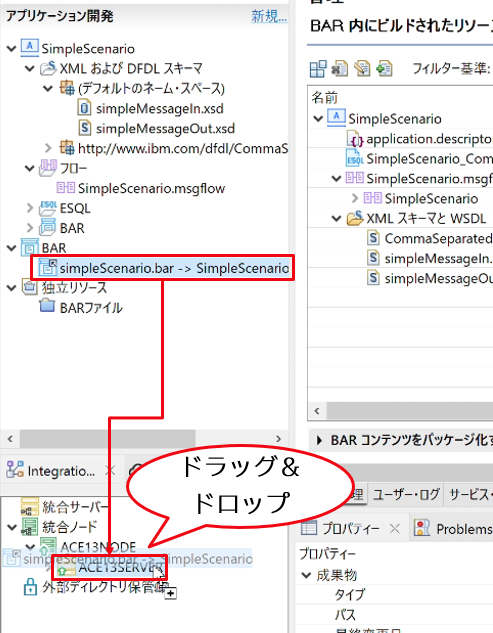Click the navigator scrollbar right arrow

click(x=278, y=438)
